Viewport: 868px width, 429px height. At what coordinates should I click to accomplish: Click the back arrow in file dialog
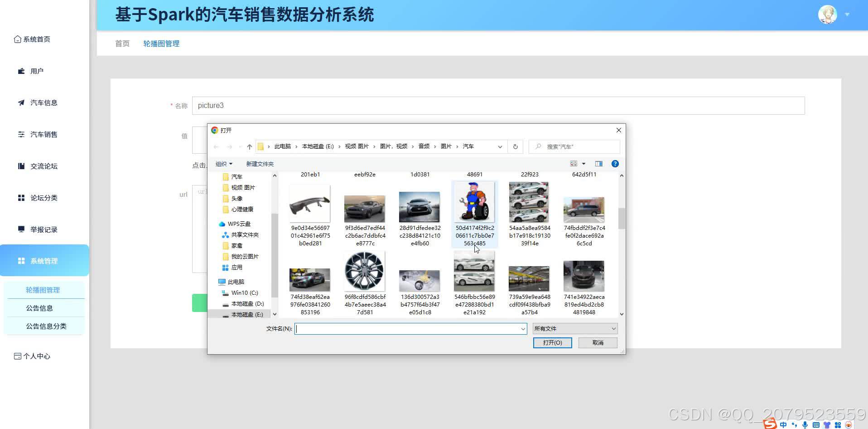[x=217, y=146]
